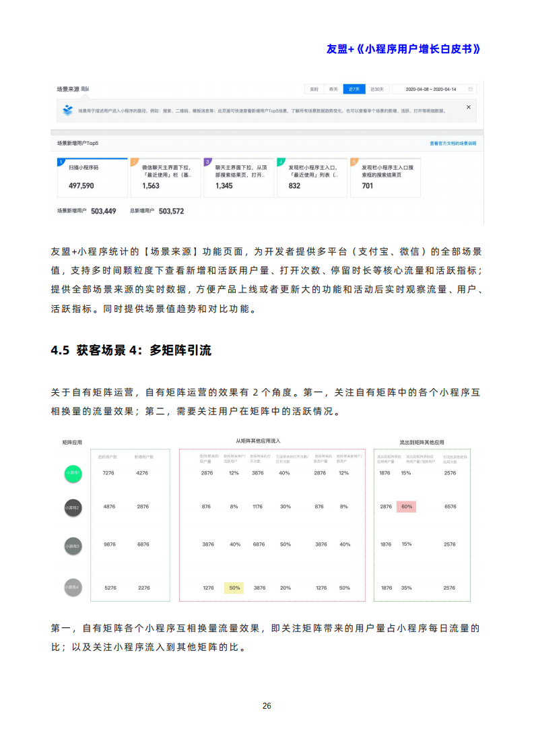
Task: Select the 发现栏小程序主入口搜索框 701 card
Action: (x=385, y=178)
